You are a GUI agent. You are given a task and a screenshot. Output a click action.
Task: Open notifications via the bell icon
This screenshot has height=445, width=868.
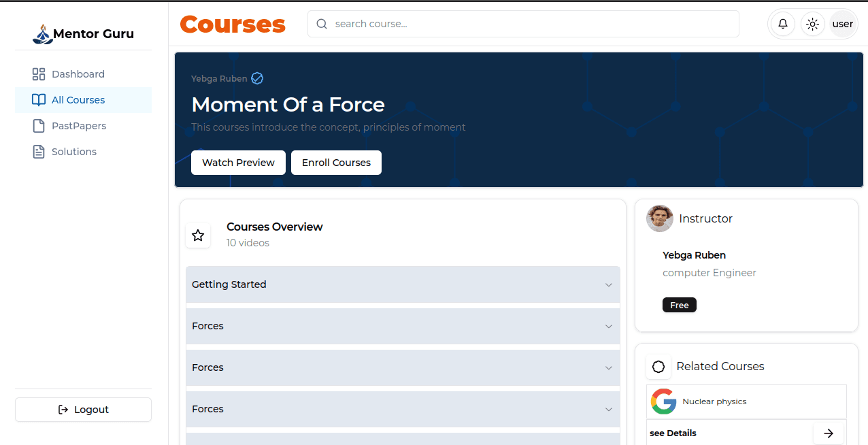tap(783, 24)
